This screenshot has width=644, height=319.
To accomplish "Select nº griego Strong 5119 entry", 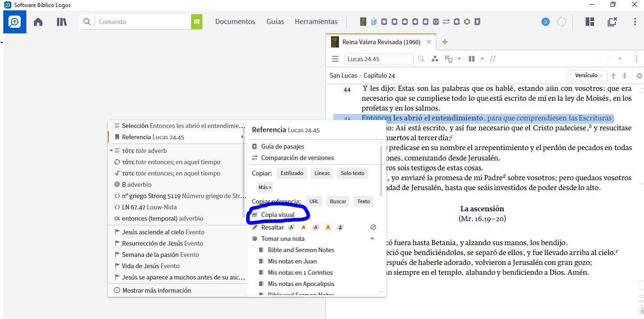I will (x=177, y=196).
